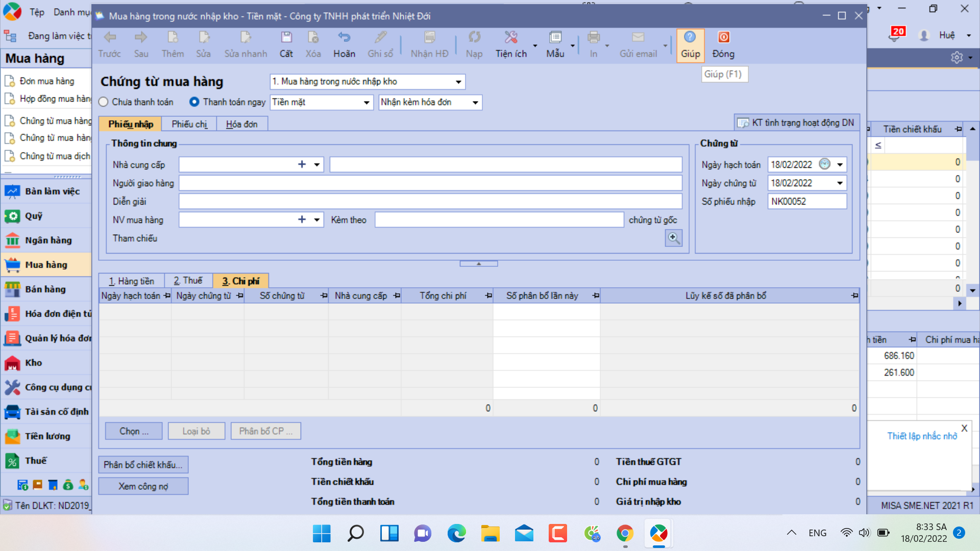Click the Tham chiếu magnifier search icon

coord(673,238)
